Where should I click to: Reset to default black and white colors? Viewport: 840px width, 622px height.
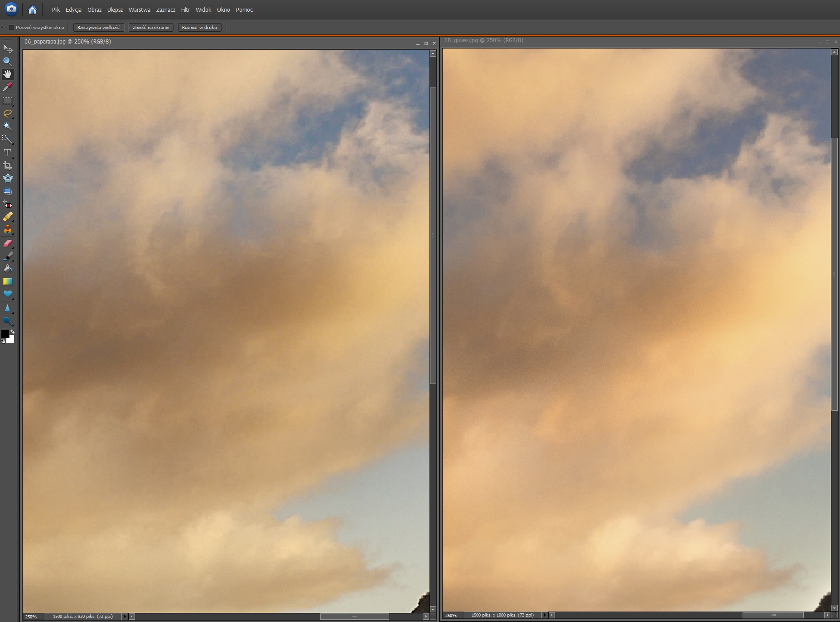[3, 341]
